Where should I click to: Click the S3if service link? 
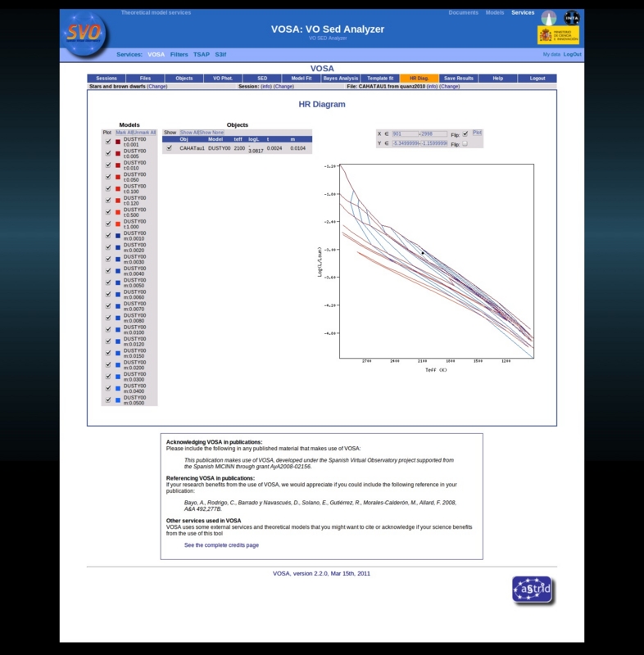(220, 54)
